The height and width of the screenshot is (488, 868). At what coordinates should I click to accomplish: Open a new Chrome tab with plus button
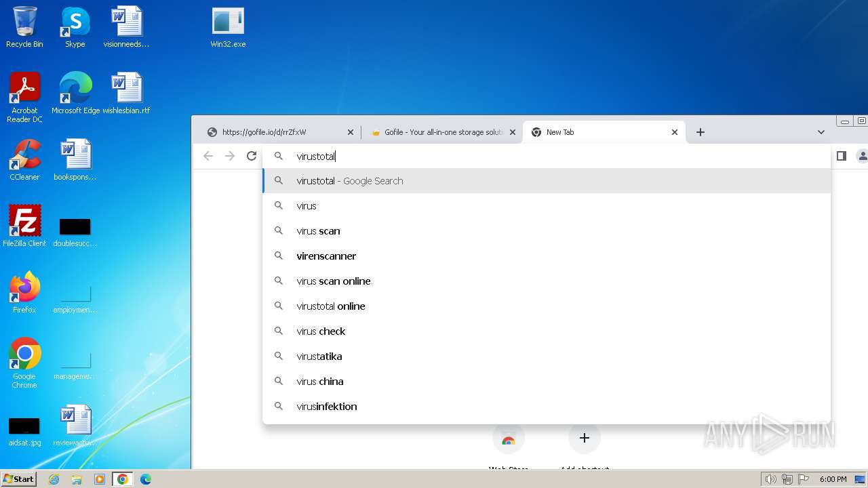pos(701,132)
